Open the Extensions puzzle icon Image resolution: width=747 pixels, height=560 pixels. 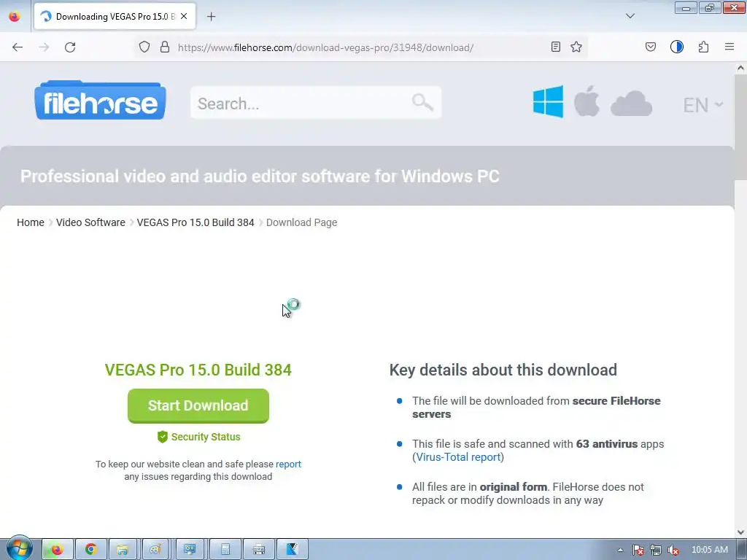(x=704, y=47)
